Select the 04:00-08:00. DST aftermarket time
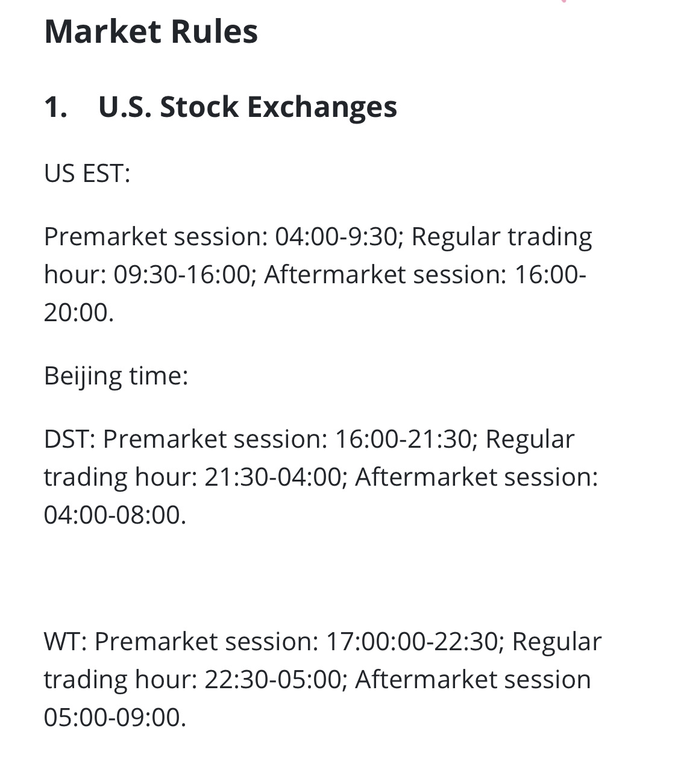 tap(115, 515)
